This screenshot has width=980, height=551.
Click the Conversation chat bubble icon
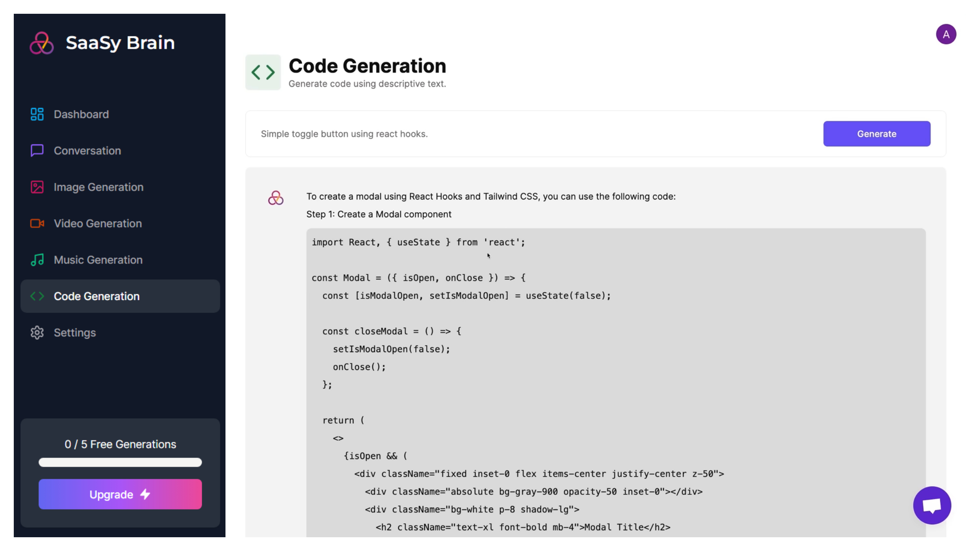37,150
